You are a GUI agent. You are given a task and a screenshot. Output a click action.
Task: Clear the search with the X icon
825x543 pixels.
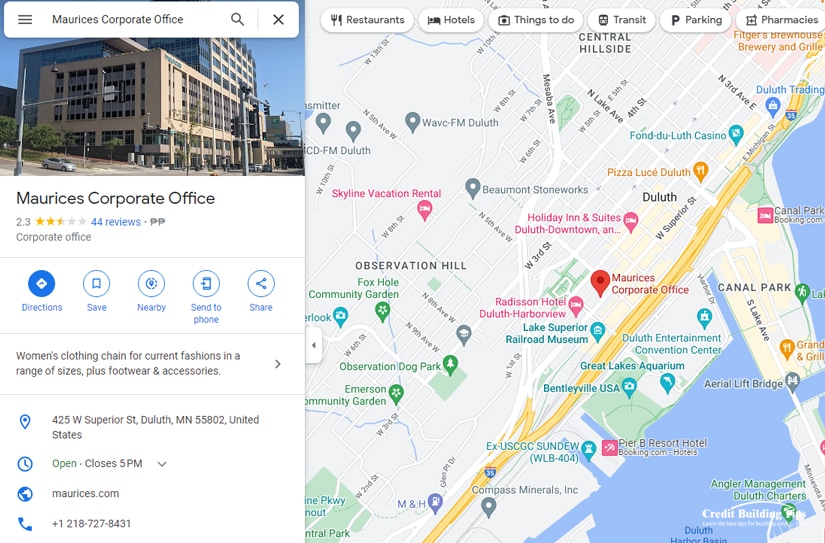tap(278, 19)
